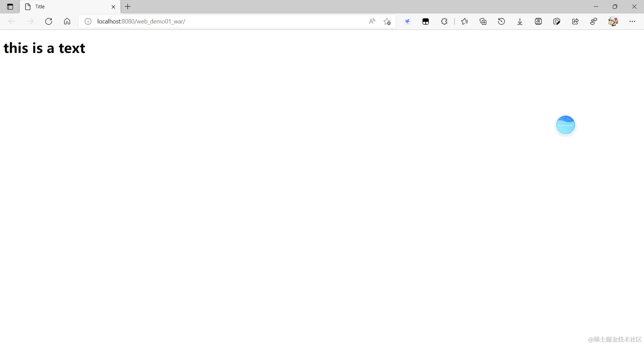This screenshot has height=345, width=644.
Task: Go forward to the next page
Action: pyautogui.click(x=30, y=21)
